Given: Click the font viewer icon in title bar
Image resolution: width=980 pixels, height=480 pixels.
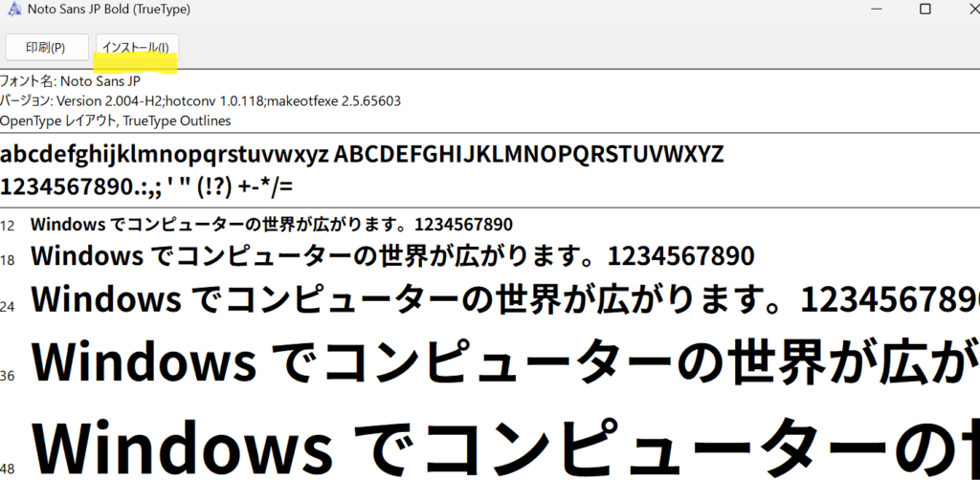Looking at the screenshot, I should [x=13, y=10].
